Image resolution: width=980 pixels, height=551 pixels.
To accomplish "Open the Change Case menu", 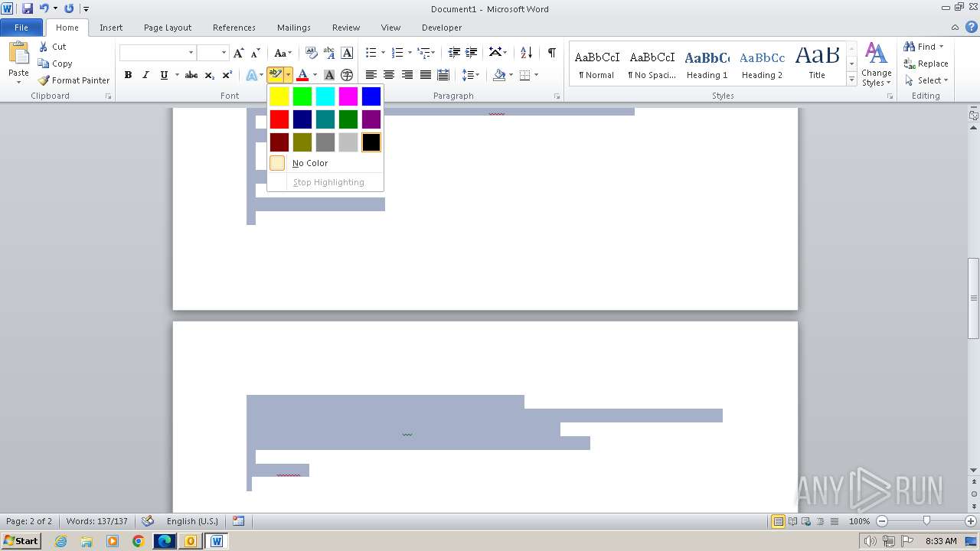I will (283, 53).
